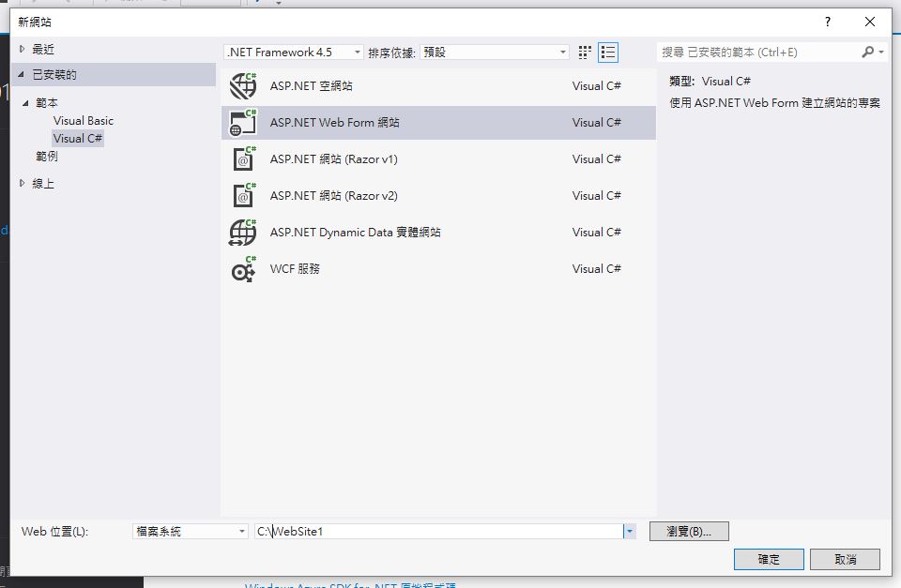Select the 最近 category label
Screen dimensions: 901x588
pos(43,50)
